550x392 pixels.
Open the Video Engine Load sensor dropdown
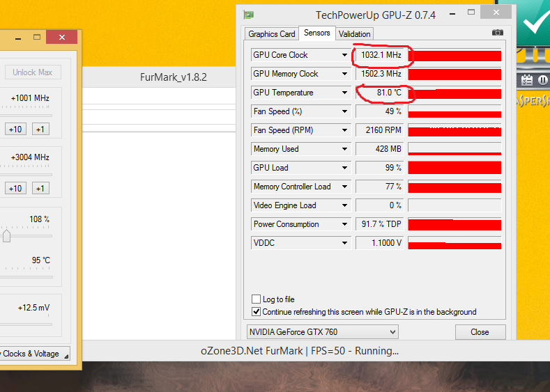tap(344, 205)
